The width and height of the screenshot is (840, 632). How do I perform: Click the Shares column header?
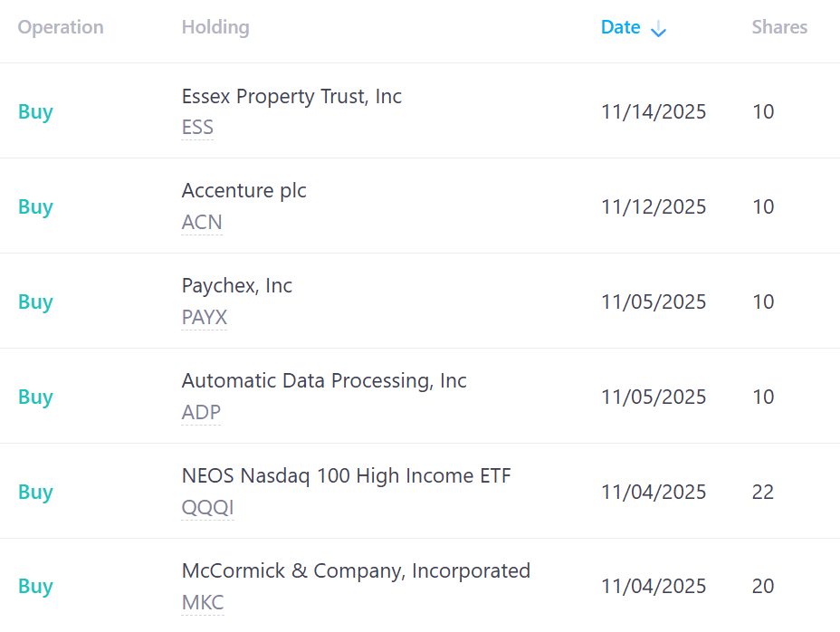click(x=779, y=27)
